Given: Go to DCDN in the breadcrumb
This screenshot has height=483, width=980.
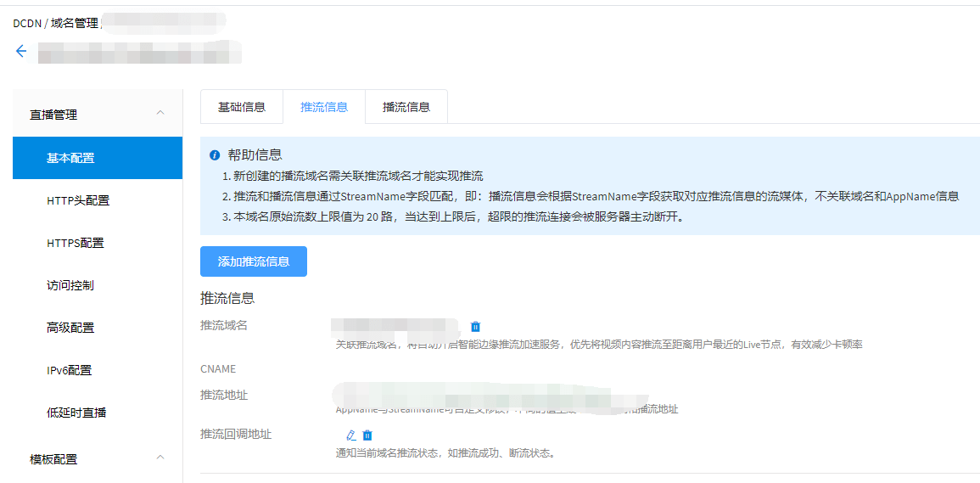Looking at the screenshot, I should (27, 23).
